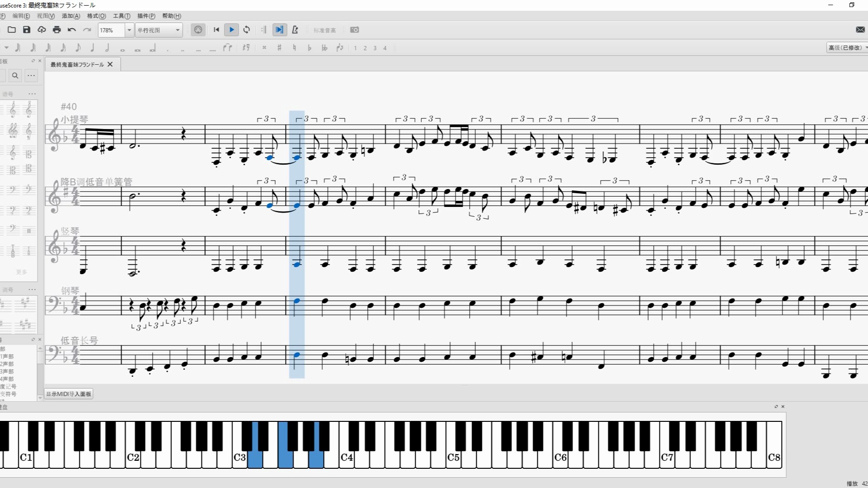Open a score file with the folder icon
This screenshot has height=488, width=868.
coord(12,30)
